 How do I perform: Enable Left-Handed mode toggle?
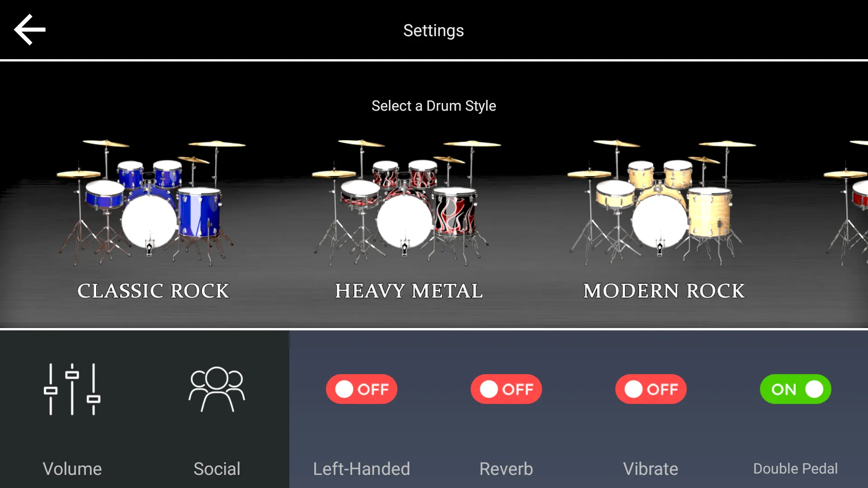click(x=362, y=389)
